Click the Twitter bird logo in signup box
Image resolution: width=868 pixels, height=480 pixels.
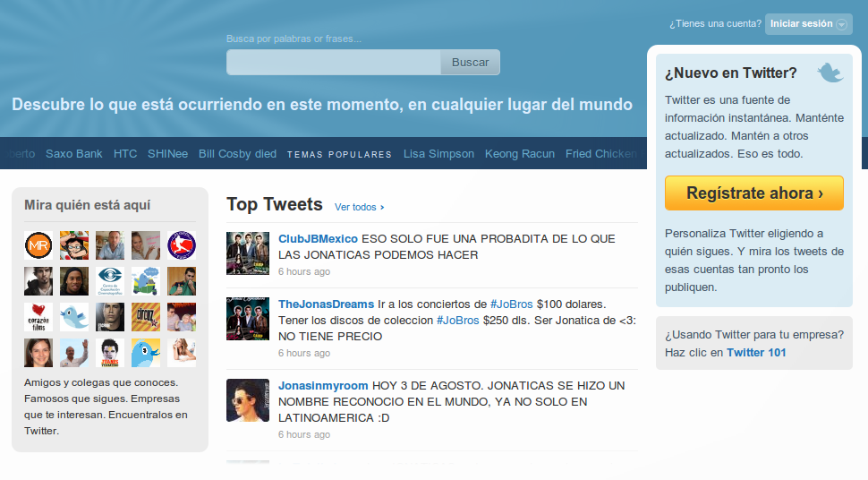(830, 73)
